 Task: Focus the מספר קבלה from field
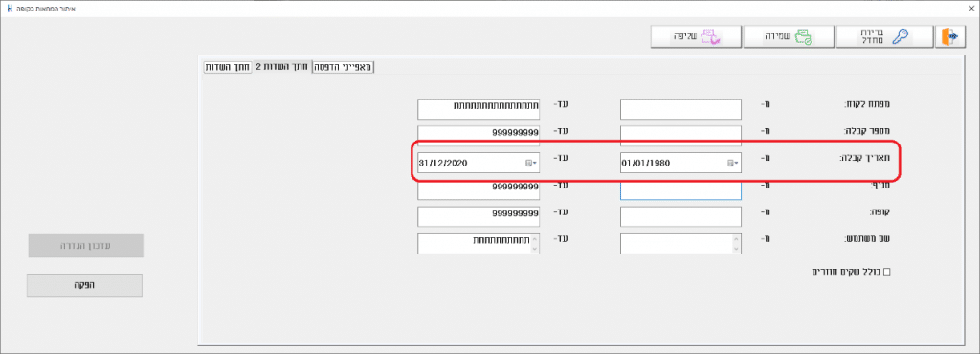click(680, 135)
